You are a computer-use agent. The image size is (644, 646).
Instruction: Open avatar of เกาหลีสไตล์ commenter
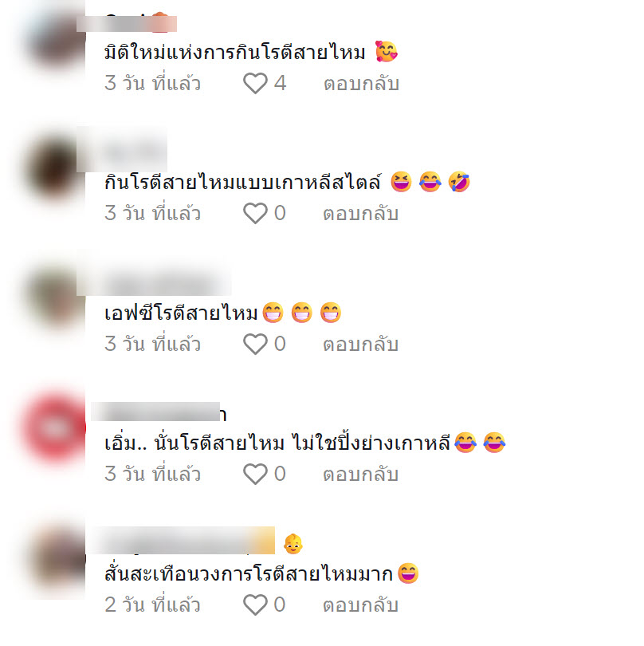pos(56,168)
